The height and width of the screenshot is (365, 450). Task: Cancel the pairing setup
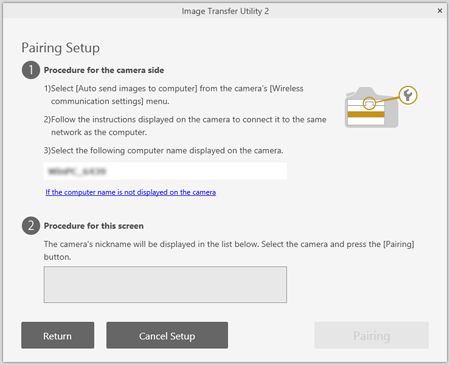point(167,335)
